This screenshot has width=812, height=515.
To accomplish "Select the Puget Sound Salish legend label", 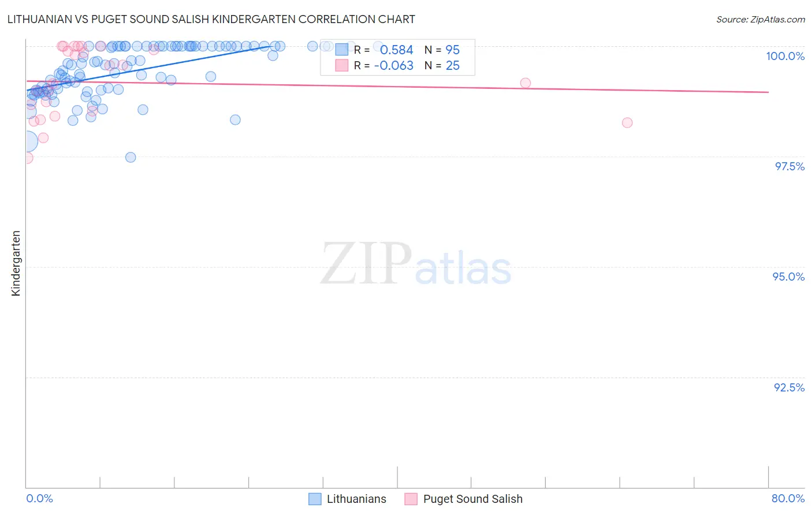I will point(472,499).
